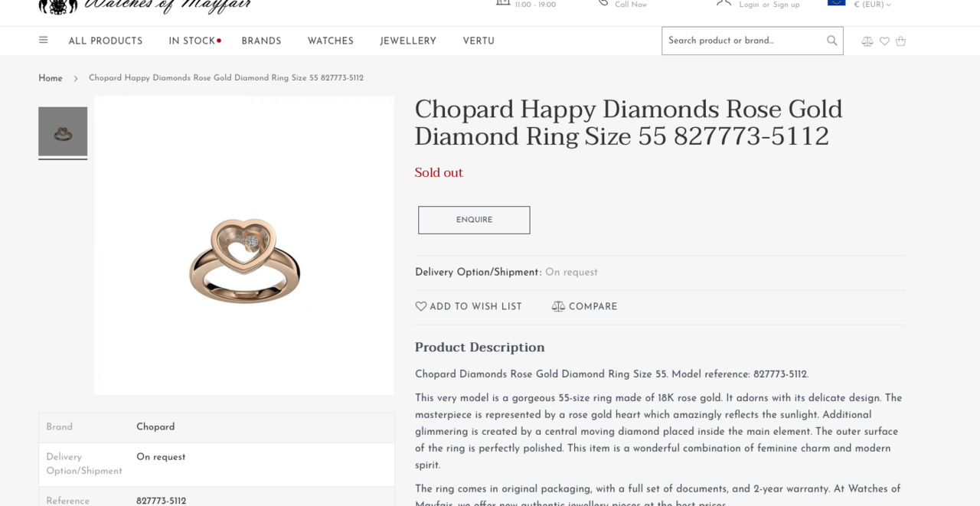
Task: Open the Brands menu
Action: 261,41
